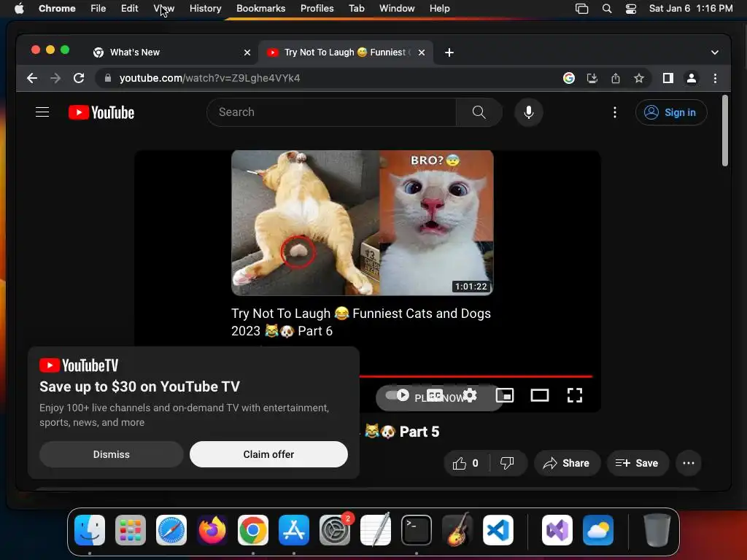Open the Apple menu
The width and height of the screenshot is (747, 560).
19,9
